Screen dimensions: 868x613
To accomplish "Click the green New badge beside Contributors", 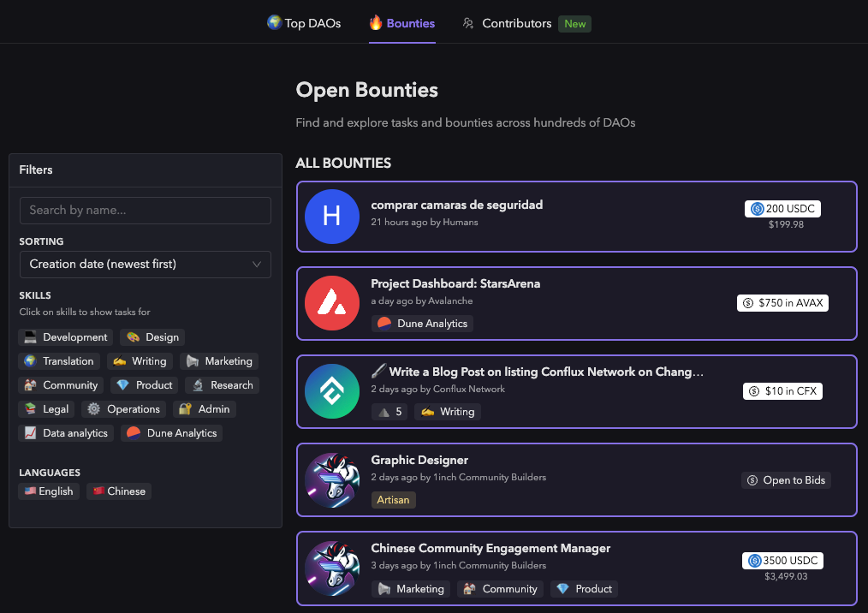I will [x=574, y=24].
